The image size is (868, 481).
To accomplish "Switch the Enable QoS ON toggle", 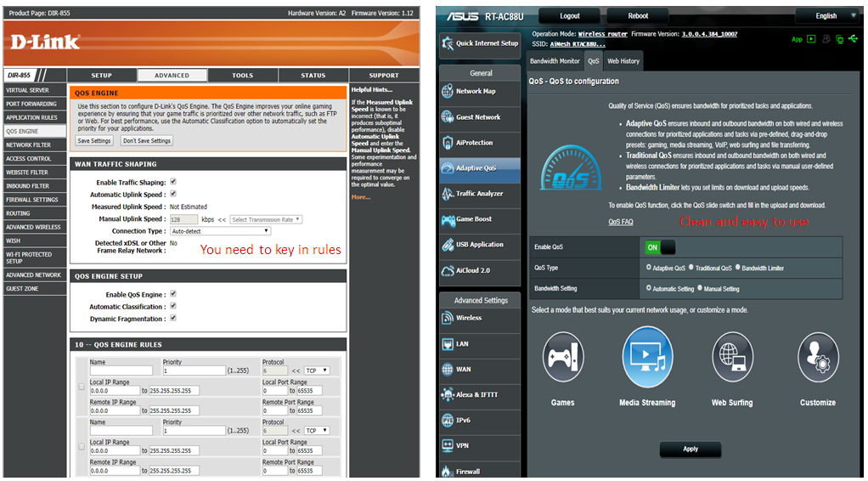I will pyautogui.click(x=660, y=247).
